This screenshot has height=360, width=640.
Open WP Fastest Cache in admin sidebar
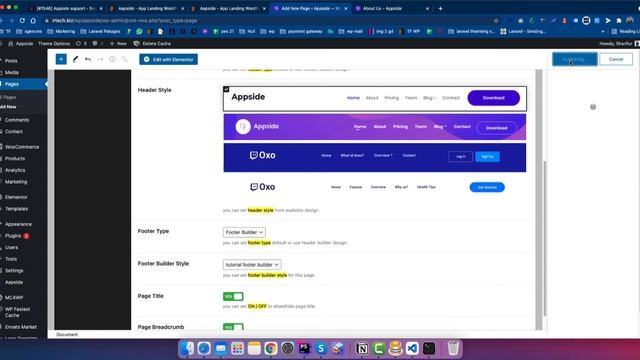17,312
